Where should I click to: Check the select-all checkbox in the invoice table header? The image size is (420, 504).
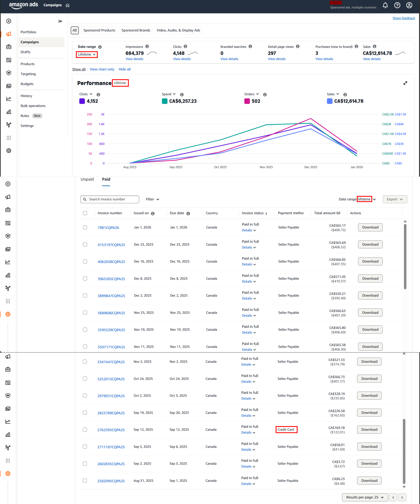(85, 213)
